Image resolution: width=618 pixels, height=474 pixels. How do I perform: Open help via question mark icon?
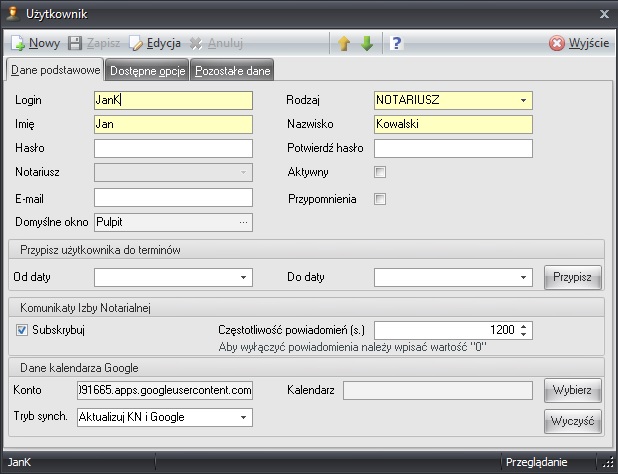point(396,44)
